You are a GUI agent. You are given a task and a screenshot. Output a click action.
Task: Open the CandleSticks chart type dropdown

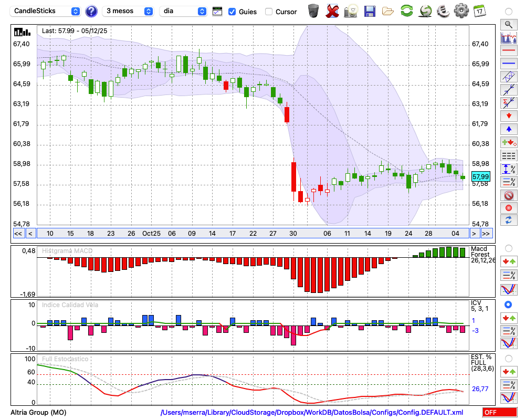(45, 11)
